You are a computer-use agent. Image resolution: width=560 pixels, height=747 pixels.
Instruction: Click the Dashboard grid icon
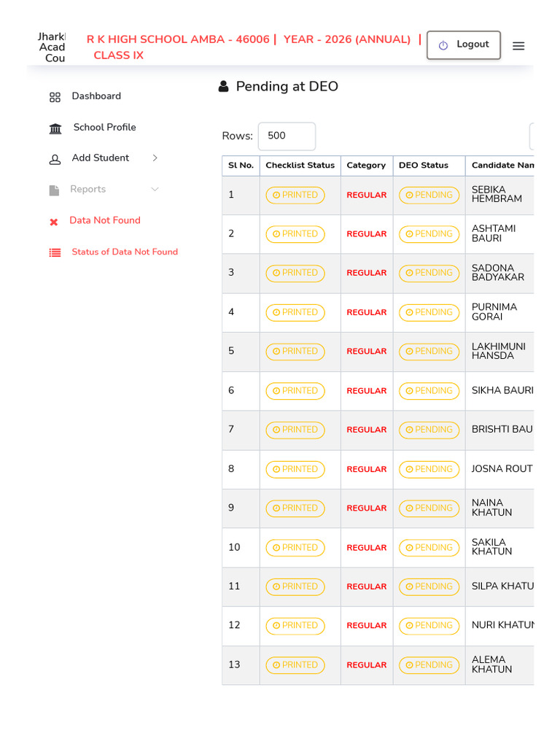tap(55, 97)
